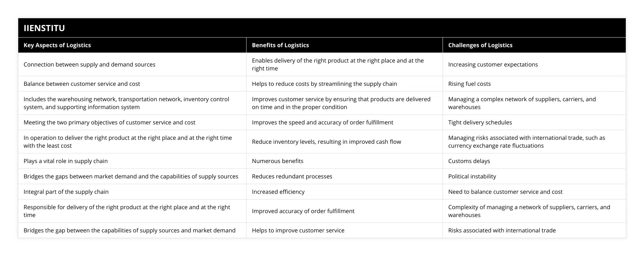Select the Benefits of Logistics column header
Viewport: 644px width, 256px height.
[x=280, y=45]
